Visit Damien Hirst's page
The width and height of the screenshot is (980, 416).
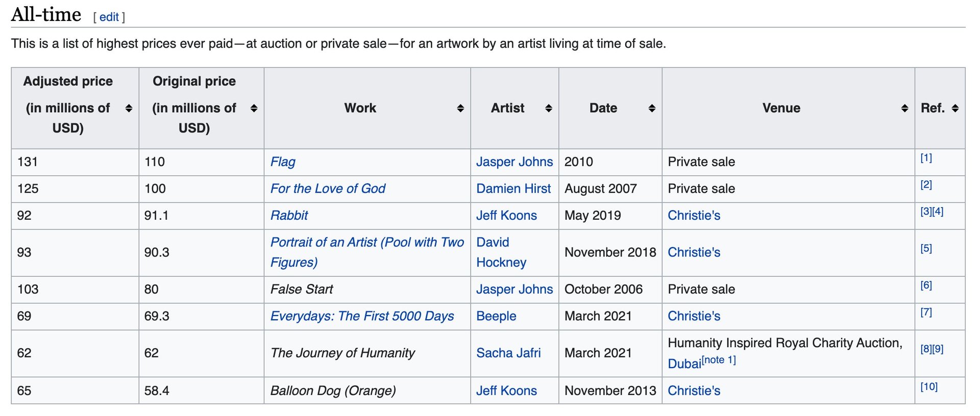[513, 189]
